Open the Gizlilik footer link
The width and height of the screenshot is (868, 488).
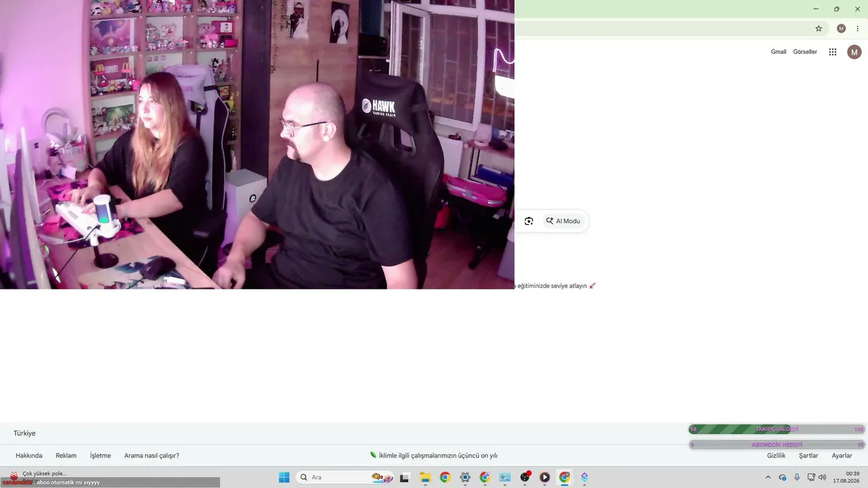pyautogui.click(x=776, y=455)
